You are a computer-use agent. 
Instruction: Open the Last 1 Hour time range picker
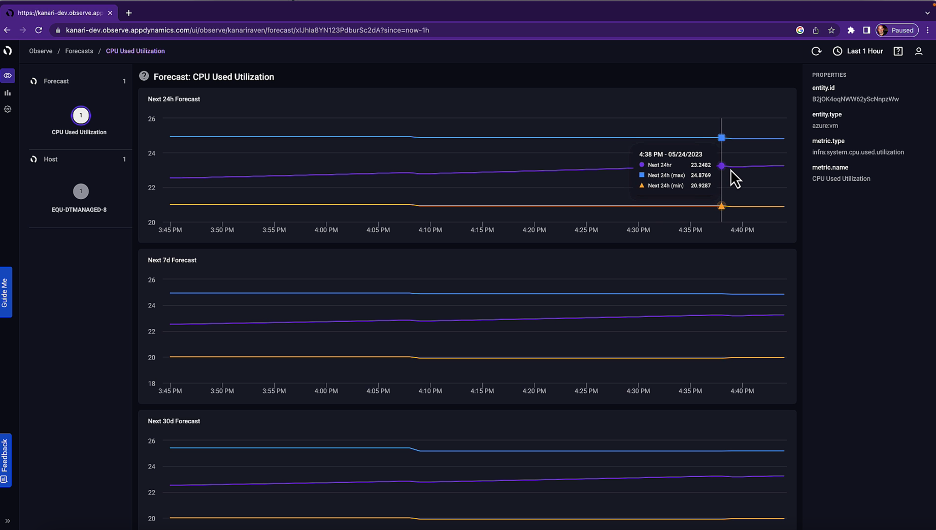click(x=858, y=51)
